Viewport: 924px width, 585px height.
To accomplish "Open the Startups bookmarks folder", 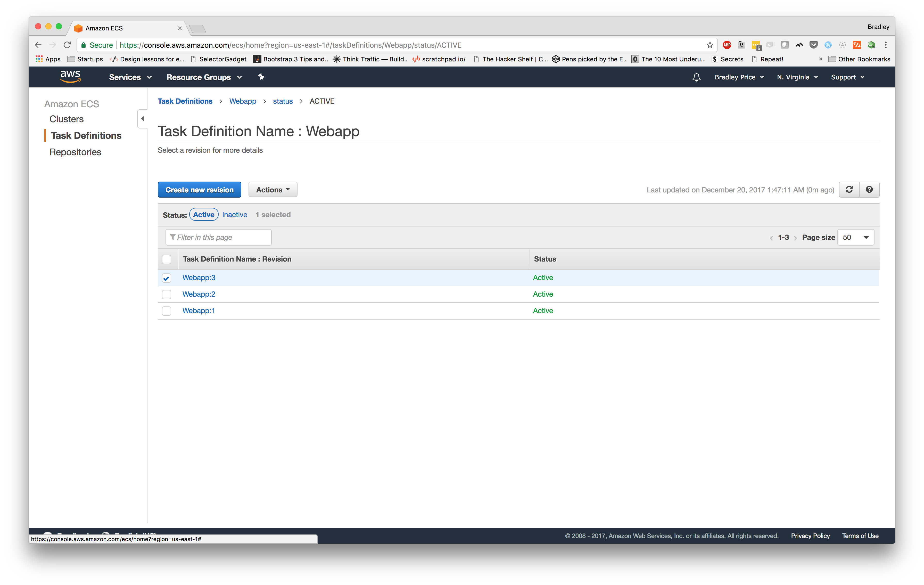I will point(85,59).
